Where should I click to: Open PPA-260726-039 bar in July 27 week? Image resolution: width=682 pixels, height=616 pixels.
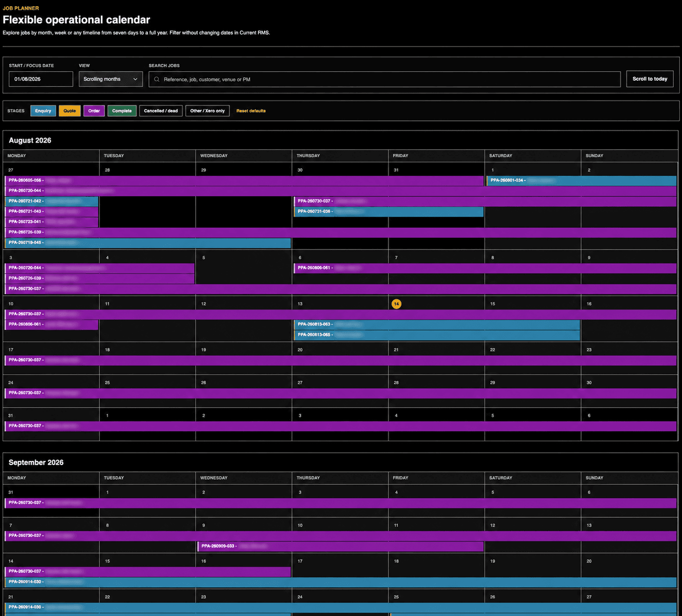340,232
